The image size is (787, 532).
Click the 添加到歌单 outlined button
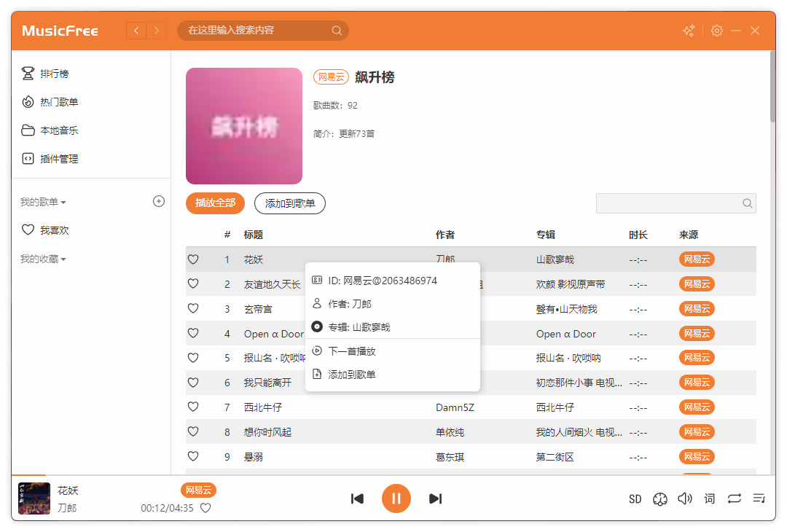pos(289,203)
